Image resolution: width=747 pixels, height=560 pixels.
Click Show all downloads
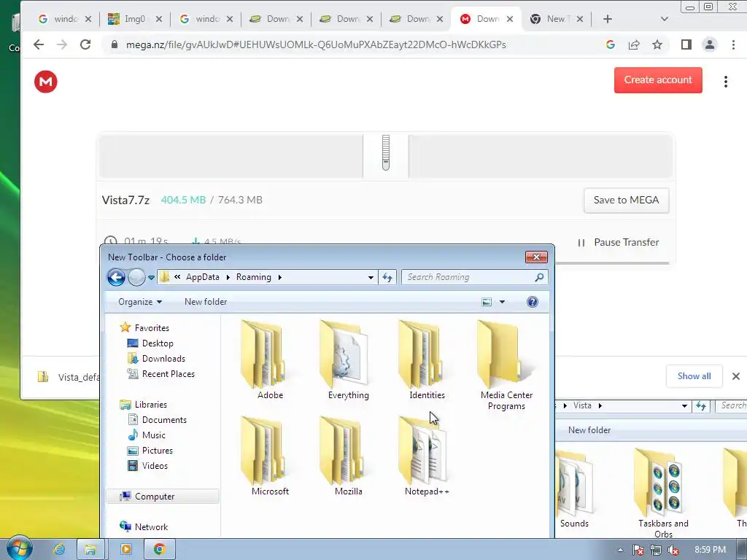[x=694, y=376]
